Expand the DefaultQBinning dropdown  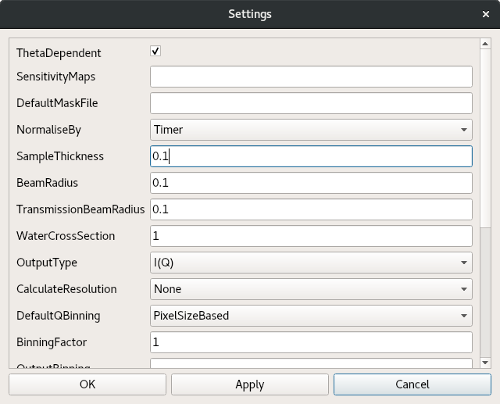tap(311, 316)
